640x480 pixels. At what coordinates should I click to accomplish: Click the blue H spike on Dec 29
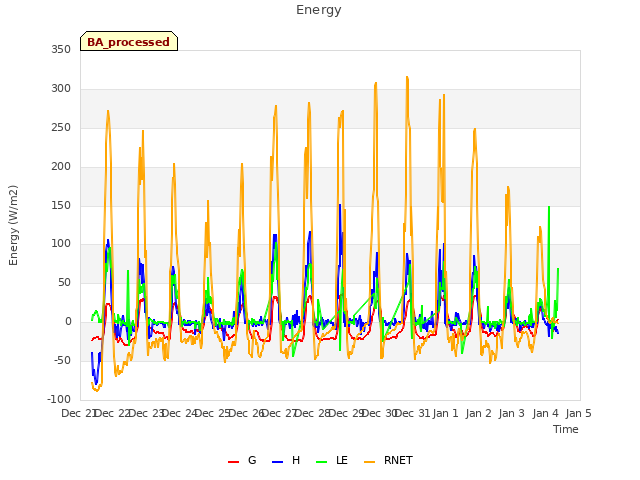click(340, 205)
